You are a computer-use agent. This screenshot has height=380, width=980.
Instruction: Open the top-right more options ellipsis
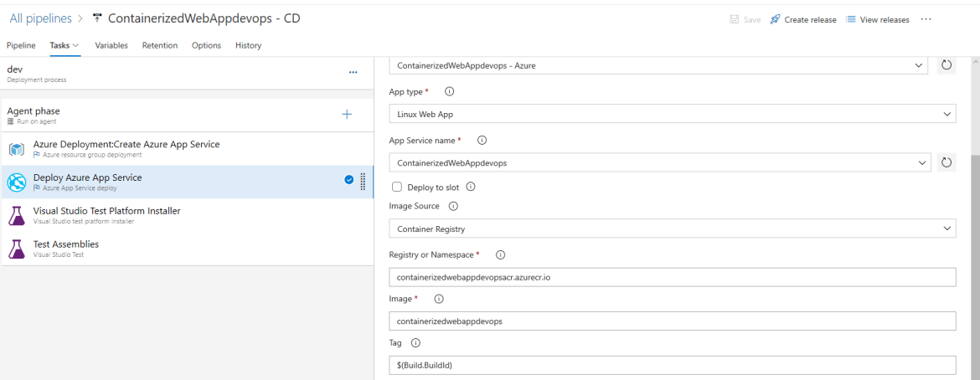[926, 19]
